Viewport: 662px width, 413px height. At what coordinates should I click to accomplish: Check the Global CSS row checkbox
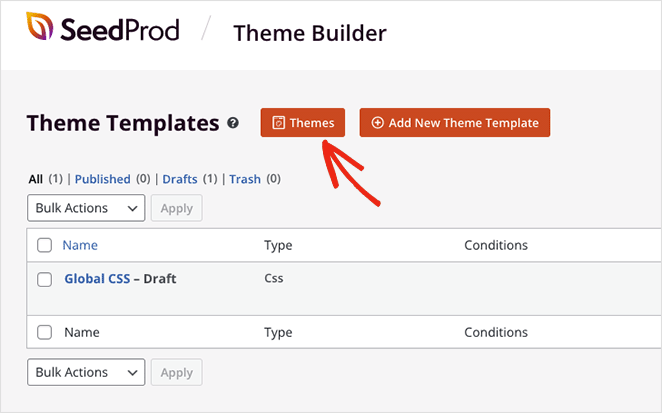44,279
